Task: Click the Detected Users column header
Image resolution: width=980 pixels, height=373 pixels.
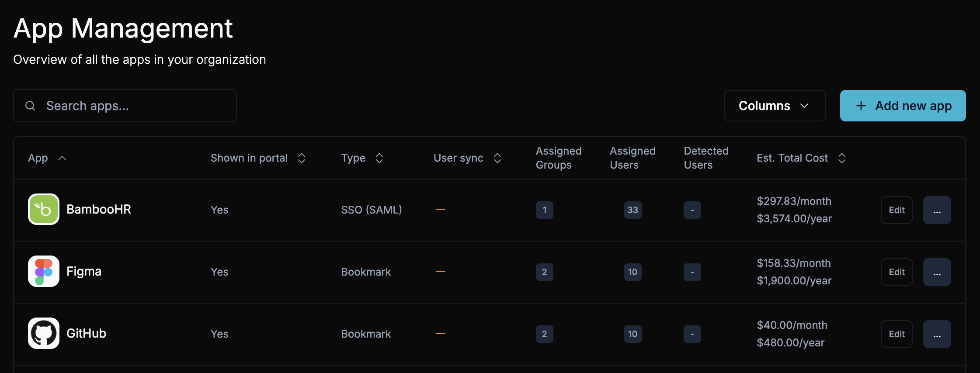Action: [706, 158]
